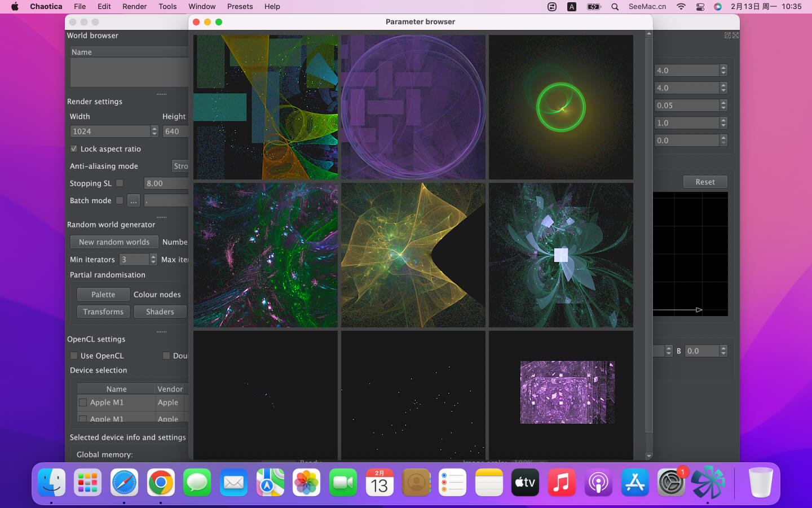Click the New random worlds button
The image size is (812, 508).
(x=114, y=242)
